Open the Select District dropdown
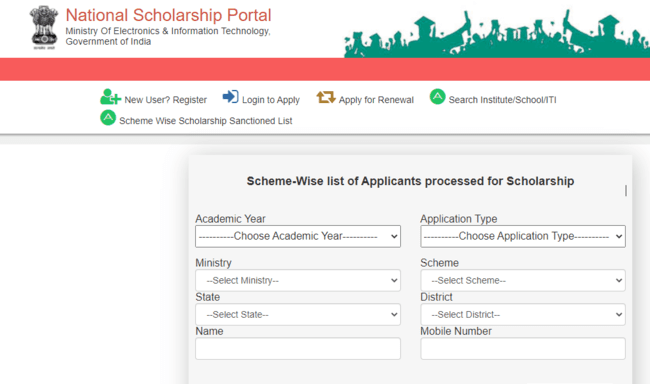 (x=523, y=314)
